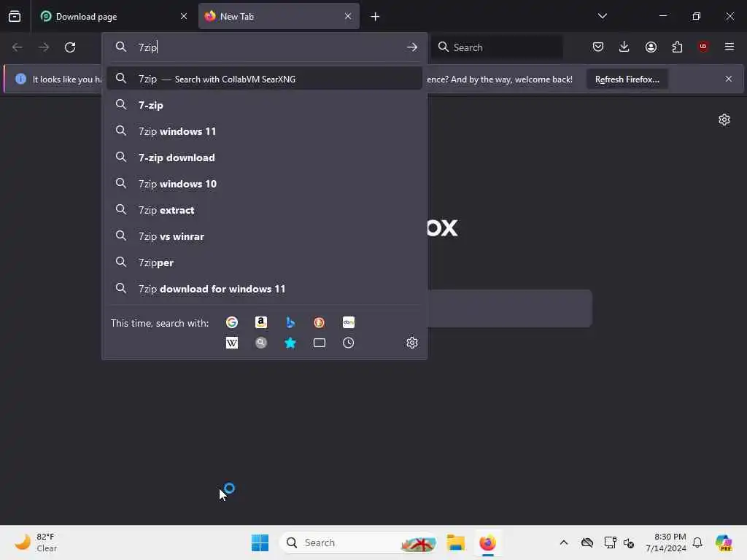The image size is (747, 560).
Task: Open Copilot preview from taskbar
Action: tap(723, 542)
